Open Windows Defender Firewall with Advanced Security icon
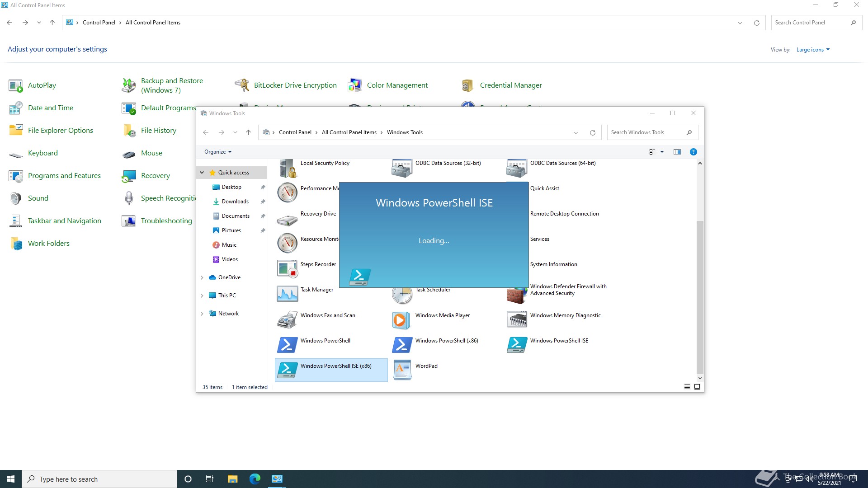Viewport: 868px width, 488px height. (x=517, y=295)
